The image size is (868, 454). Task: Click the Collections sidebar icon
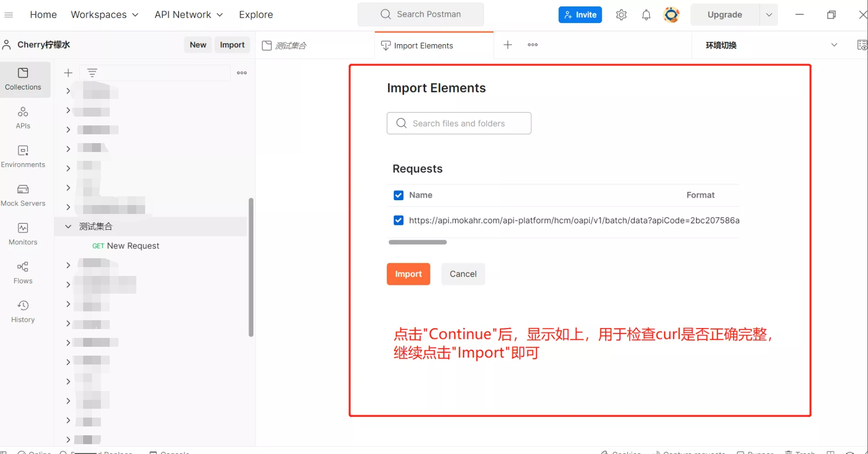tap(23, 79)
